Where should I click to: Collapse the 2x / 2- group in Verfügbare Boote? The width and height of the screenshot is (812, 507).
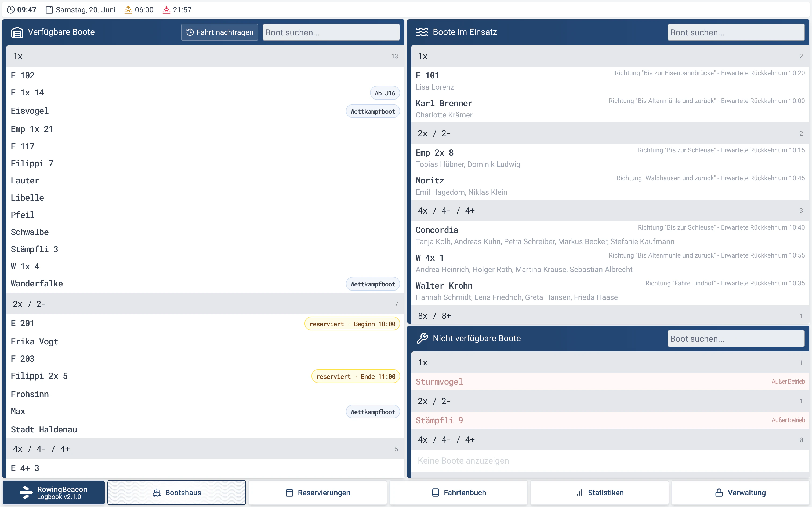205,304
